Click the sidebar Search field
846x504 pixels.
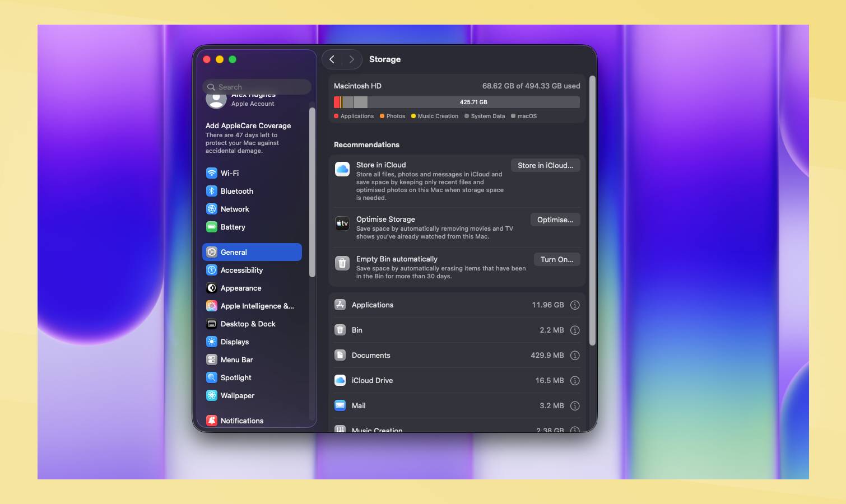(257, 87)
